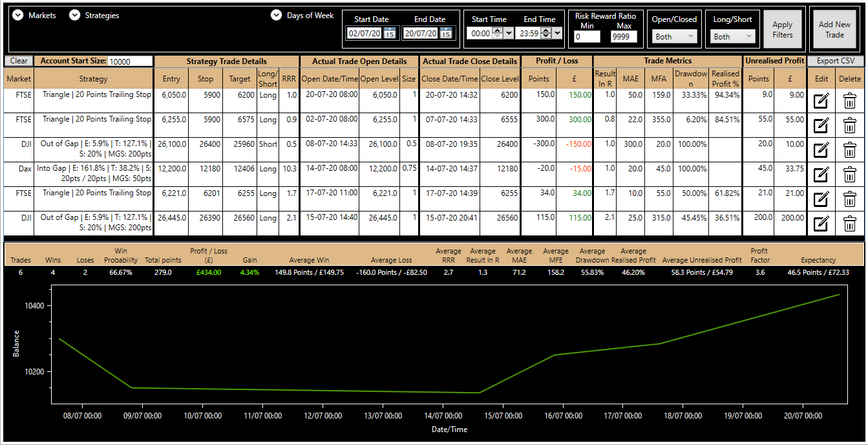Image resolution: width=868 pixels, height=445 pixels.
Task: Click the Clear button
Action: [19, 61]
